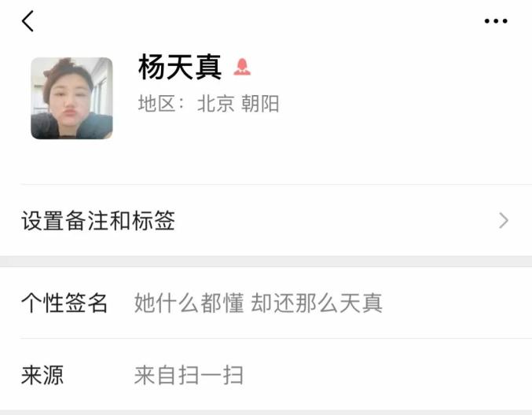The image size is (532, 415).
Task: Select the contact name 杨天真
Action: click(180, 67)
